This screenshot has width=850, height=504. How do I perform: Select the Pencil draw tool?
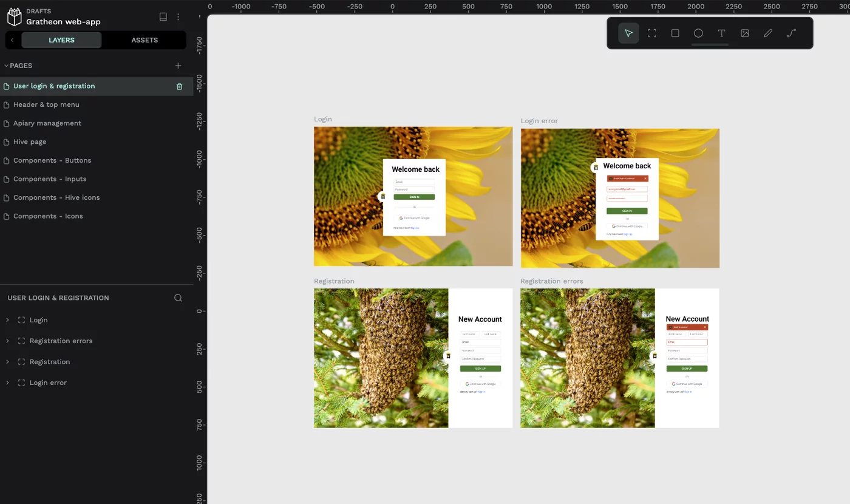(x=768, y=33)
